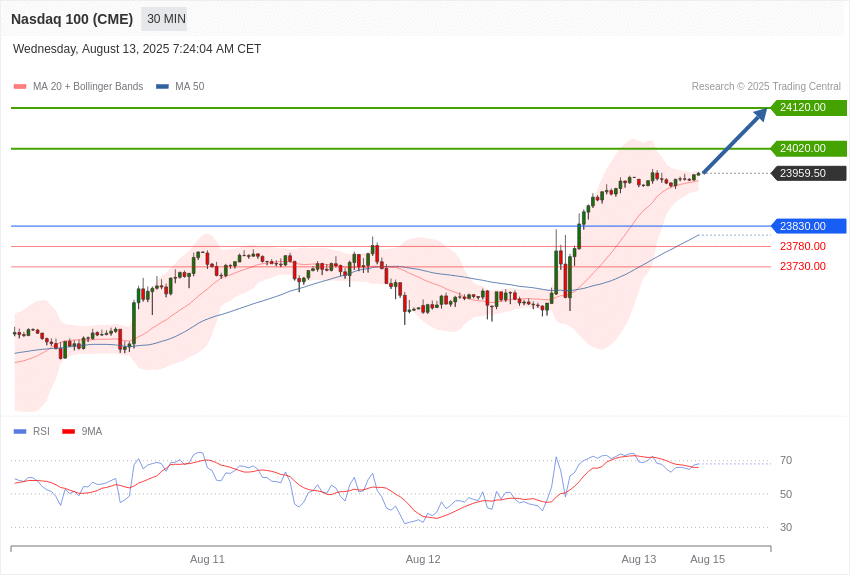Click the Research © 2025 Trading Central credit

coord(766,87)
